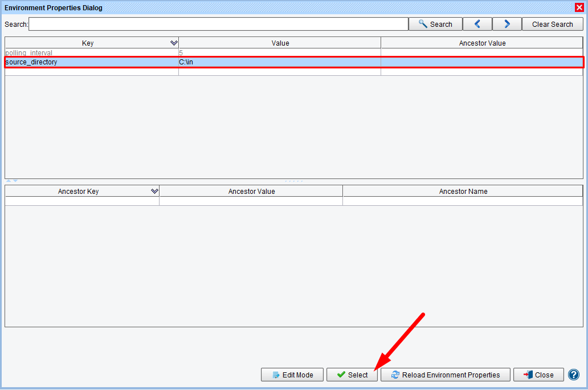Screen dimensions: 588x390
Task: Close the dialog with Close button
Action: tap(538, 375)
